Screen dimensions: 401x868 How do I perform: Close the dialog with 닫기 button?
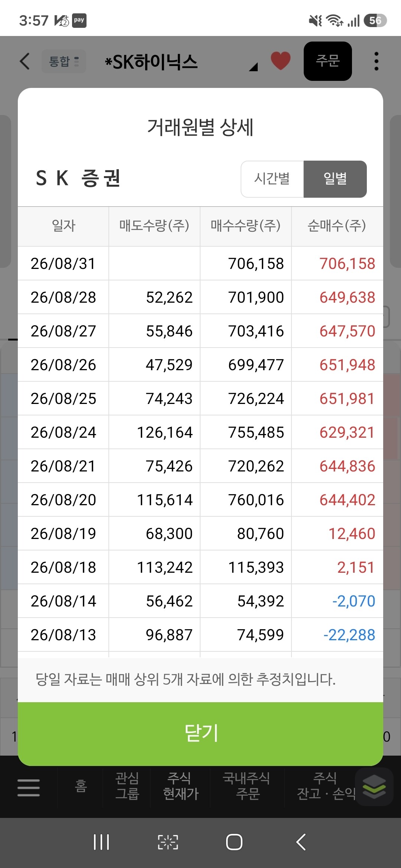200,733
